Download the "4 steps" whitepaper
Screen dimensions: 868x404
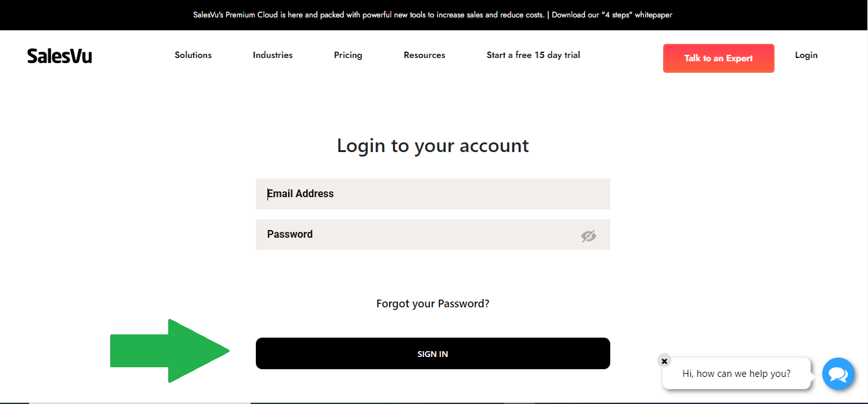coord(612,15)
